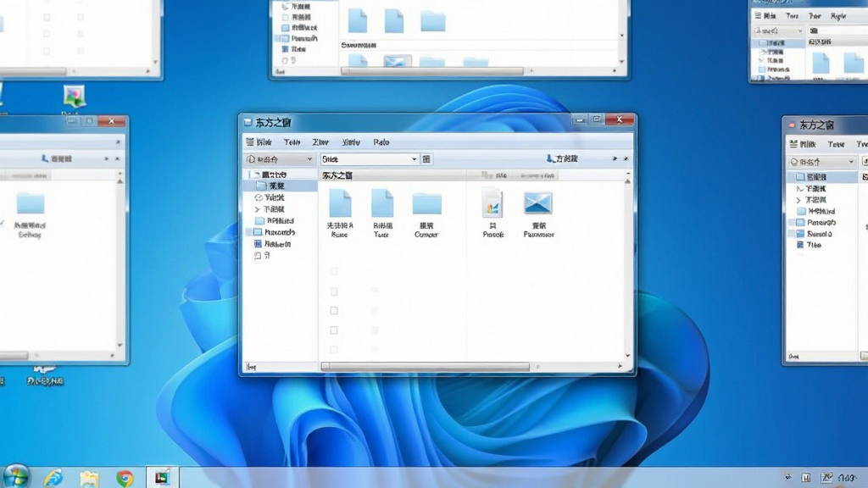Open the colorful picture icon on the desktop
The width and height of the screenshot is (868, 488).
pyautogui.click(x=75, y=97)
